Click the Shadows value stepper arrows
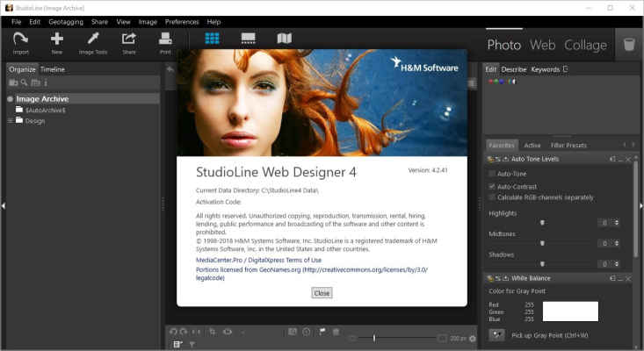 click(617, 264)
